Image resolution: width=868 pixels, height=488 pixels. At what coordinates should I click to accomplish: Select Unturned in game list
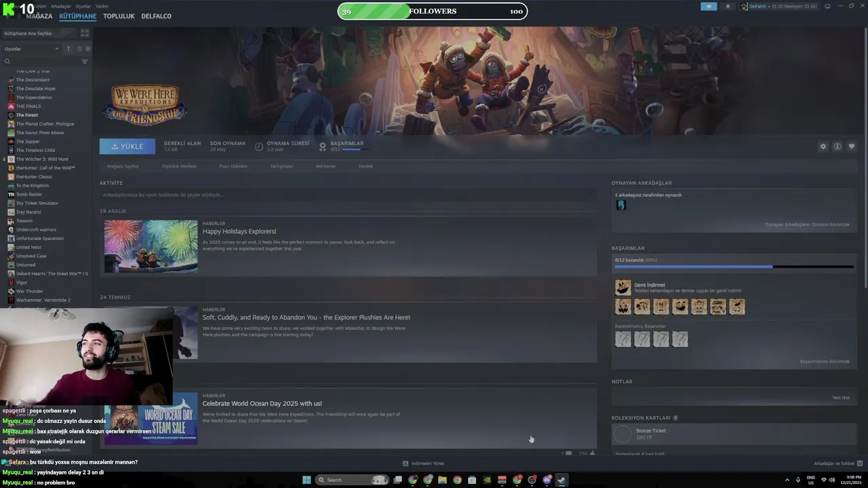point(26,265)
